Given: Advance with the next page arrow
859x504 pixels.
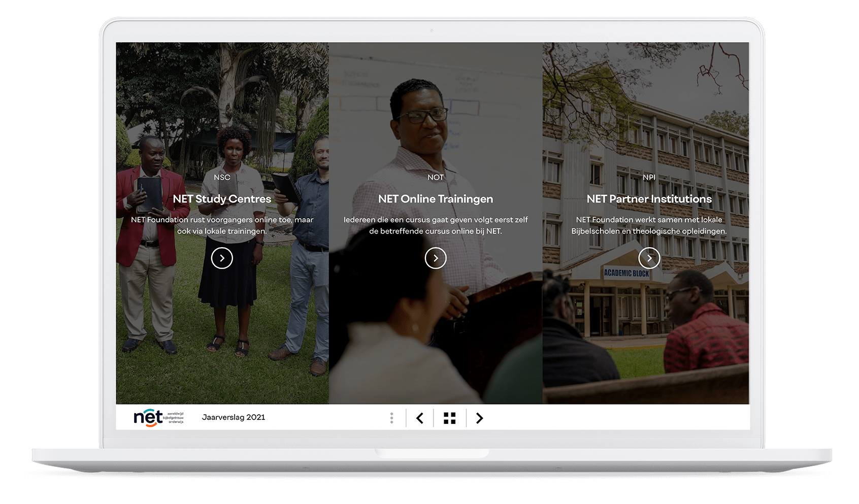Looking at the screenshot, I should 479,418.
